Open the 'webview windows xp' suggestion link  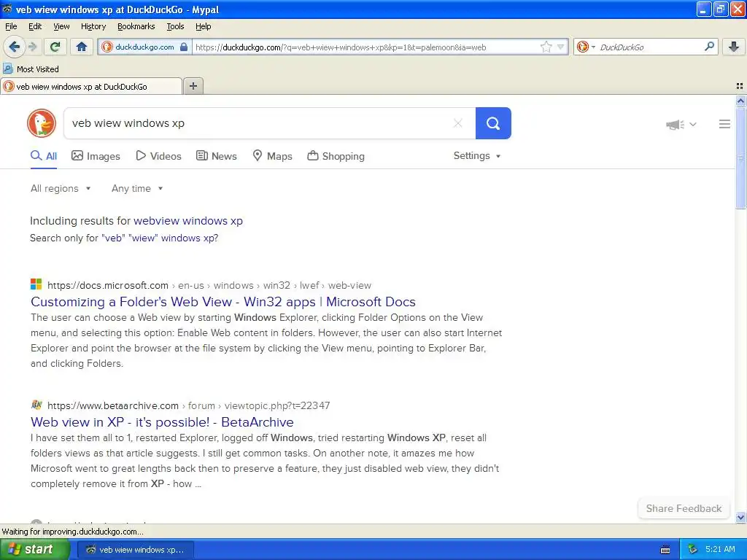click(x=188, y=220)
